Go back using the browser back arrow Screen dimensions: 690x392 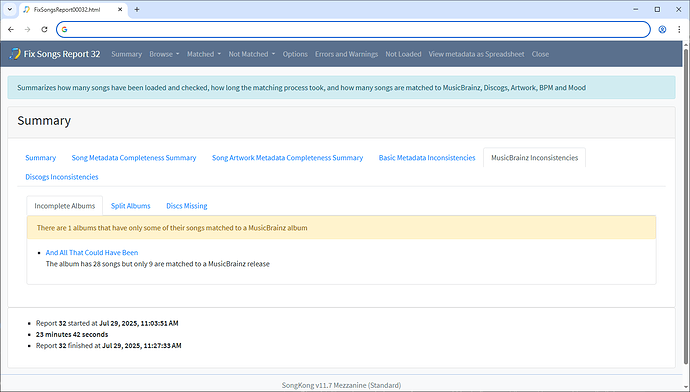click(11, 29)
